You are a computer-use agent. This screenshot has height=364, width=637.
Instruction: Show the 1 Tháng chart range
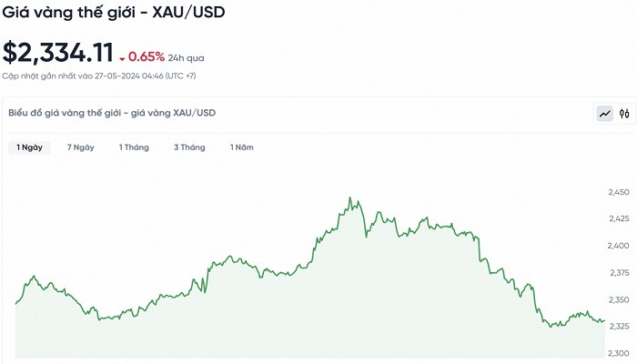coord(134,147)
